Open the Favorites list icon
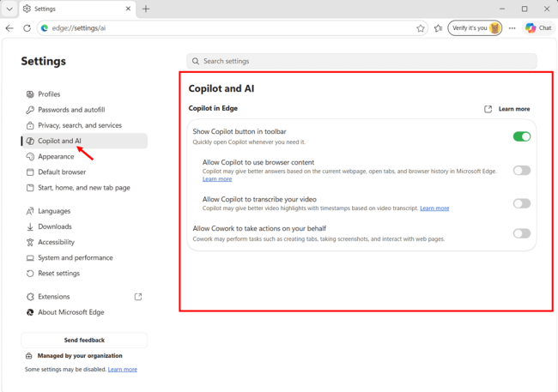 click(x=438, y=28)
